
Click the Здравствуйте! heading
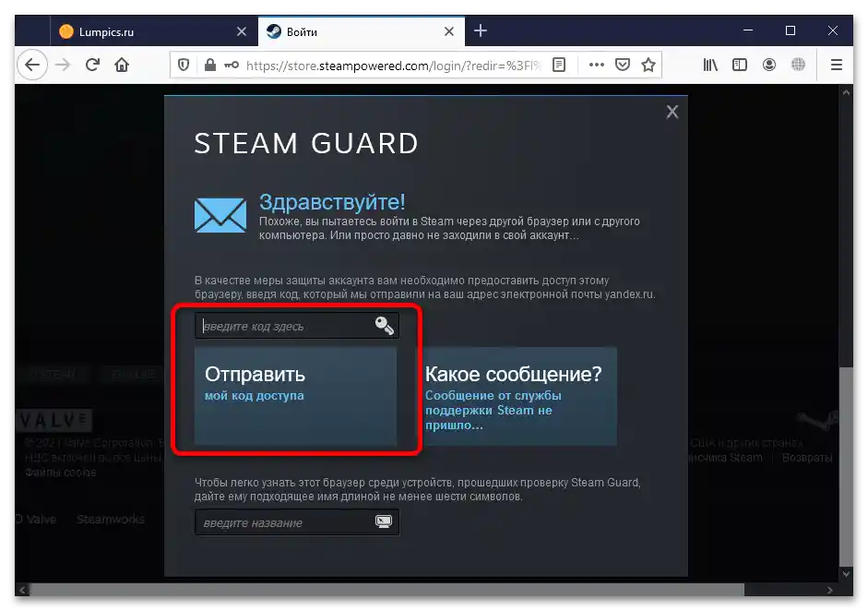click(332, 201)
